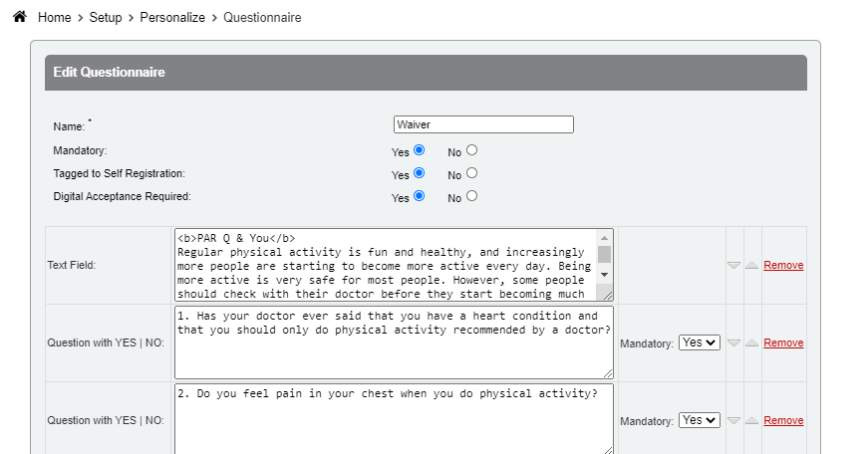This screenshot has height=454, width=868.
Task: Move heart condition question down
Action: (x=734, y=343)
